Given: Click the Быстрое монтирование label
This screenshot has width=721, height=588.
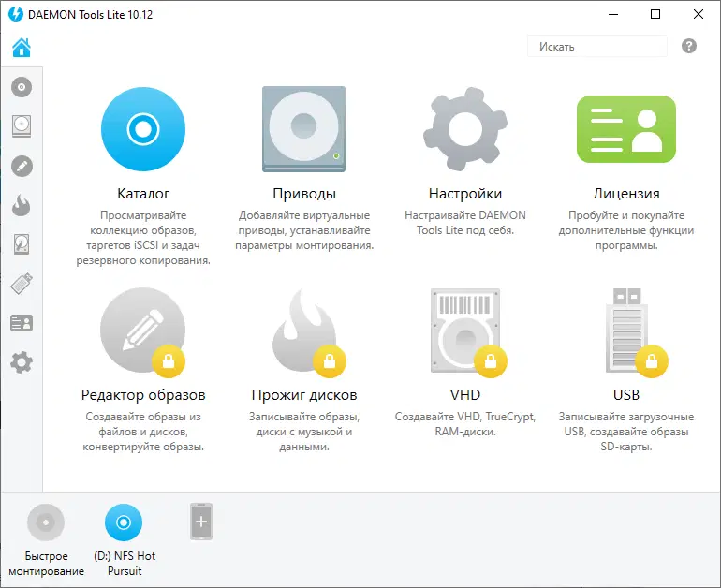Looking at the screenshot, I should click(46, 564).
